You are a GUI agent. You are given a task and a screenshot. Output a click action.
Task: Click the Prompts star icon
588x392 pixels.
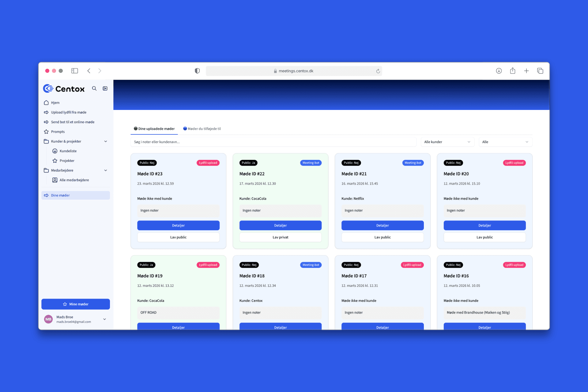pyautogui.click(x=46, y=132)
